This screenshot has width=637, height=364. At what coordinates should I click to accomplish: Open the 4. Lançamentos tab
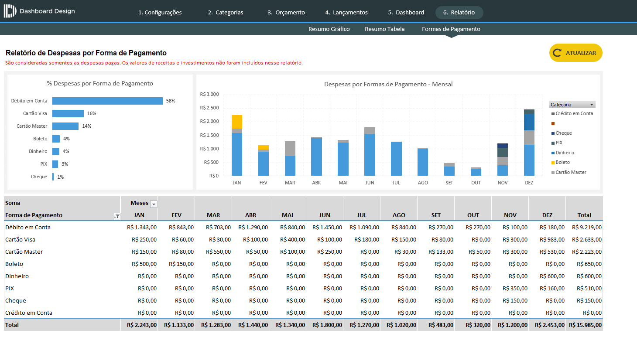tap(346, 13)
